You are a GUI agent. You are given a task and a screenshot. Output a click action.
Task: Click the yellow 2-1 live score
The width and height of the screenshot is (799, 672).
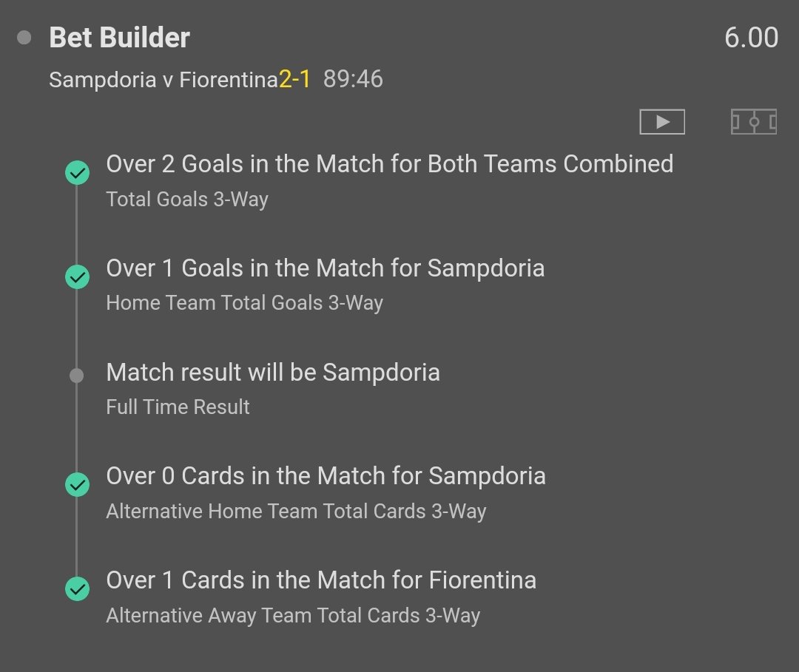294,80
